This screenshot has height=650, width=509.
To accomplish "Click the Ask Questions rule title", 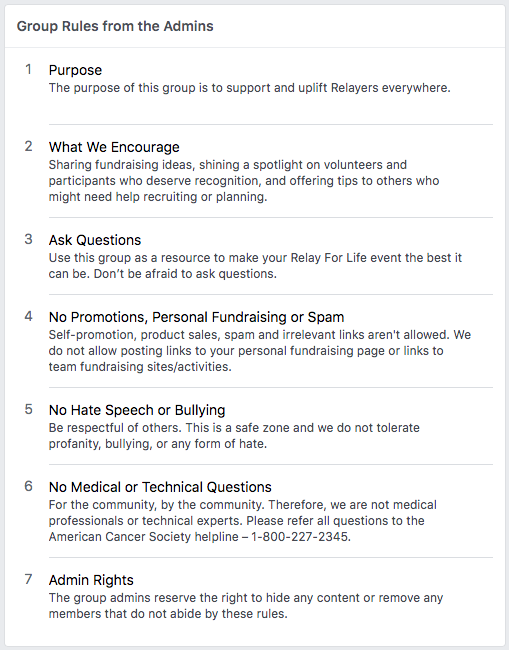I will point(95,240).
